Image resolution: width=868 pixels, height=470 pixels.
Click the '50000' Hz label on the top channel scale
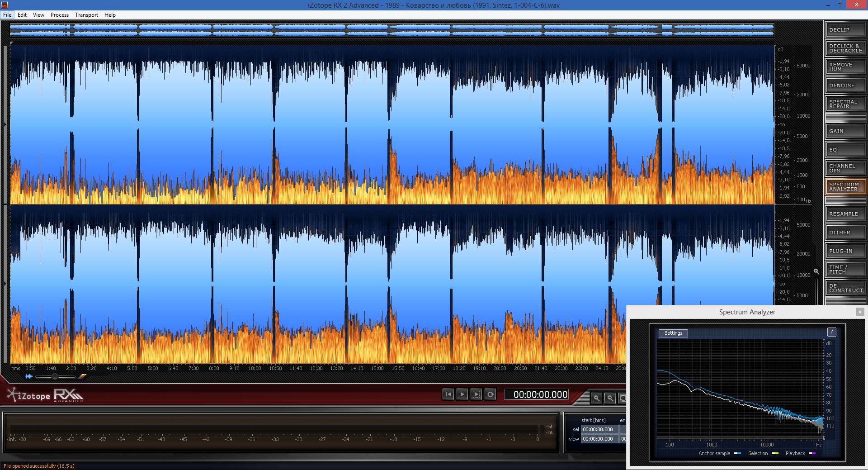click(803, 66)
